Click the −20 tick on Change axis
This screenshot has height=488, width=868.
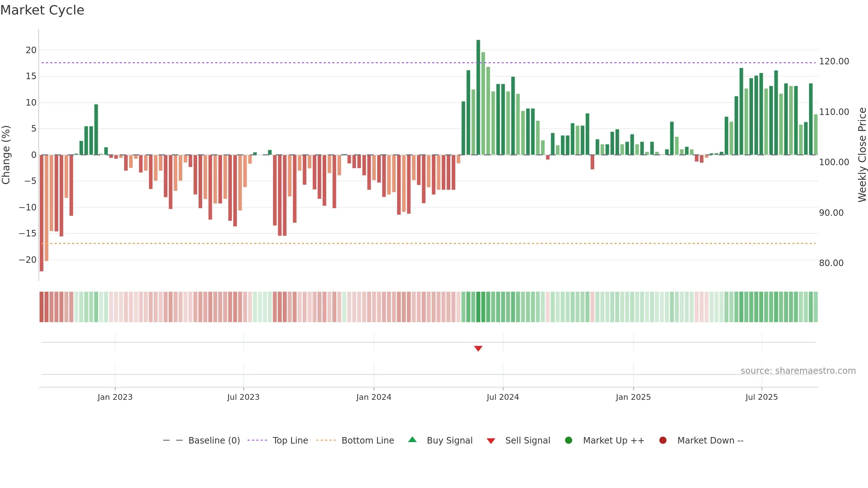[27, 260]
